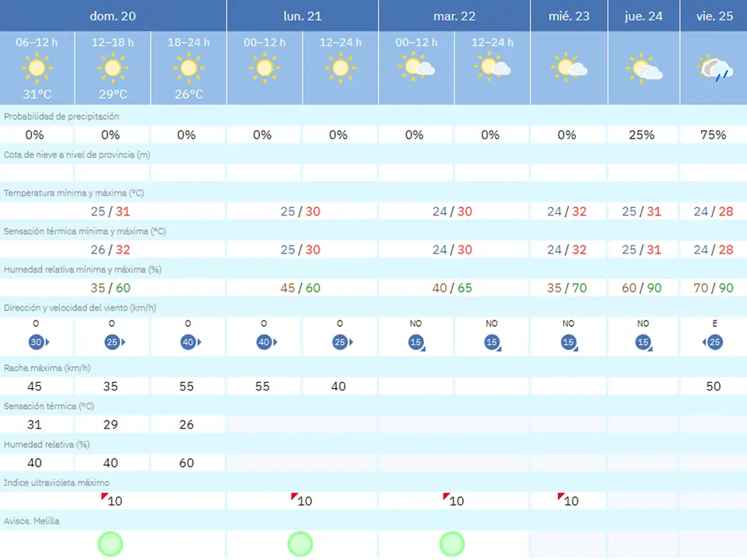Image resolution: width=747 pixels, height=560 pixels.
Task: Select the lun. 21 day header
Action: (x=303, y=16)
